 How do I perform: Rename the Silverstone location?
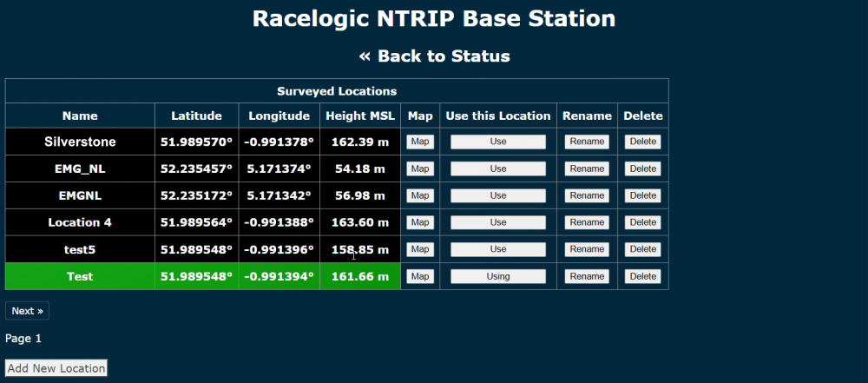pyautogui.click(x=587, y=142)
